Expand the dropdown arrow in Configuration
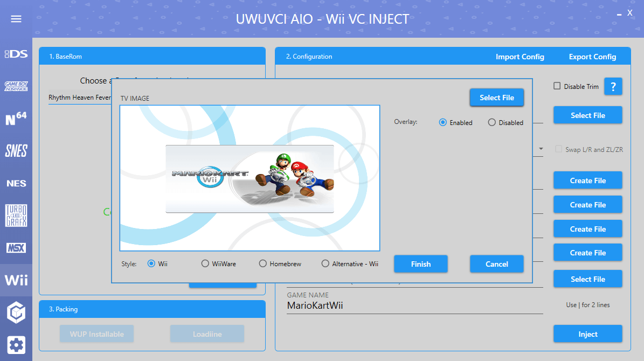 [x=541, y=149]
